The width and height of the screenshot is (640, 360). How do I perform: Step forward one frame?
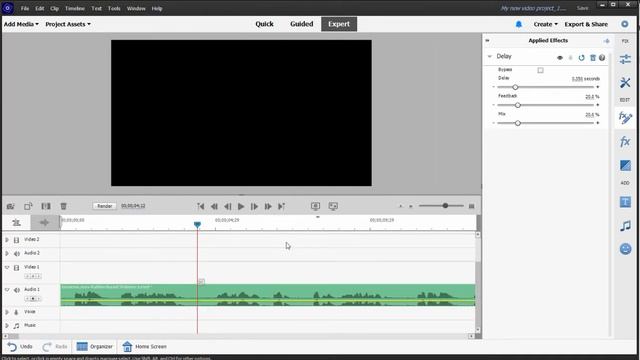254,207
